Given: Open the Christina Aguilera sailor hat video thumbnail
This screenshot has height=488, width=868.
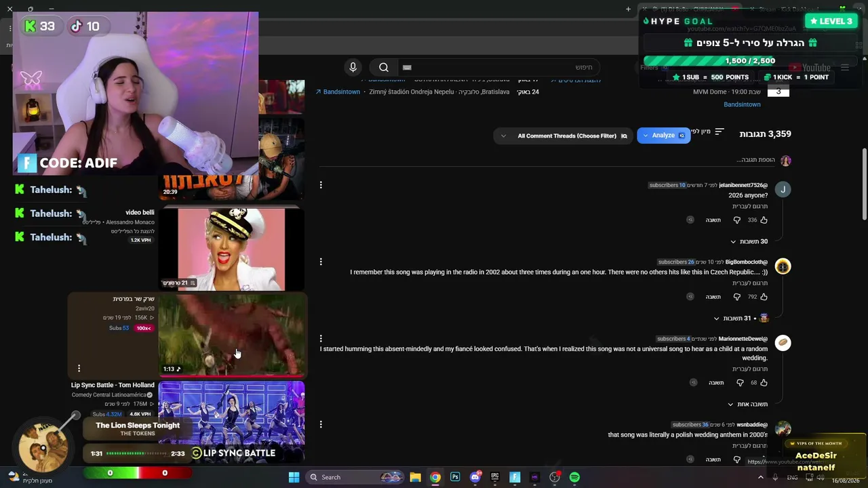Looking at the screenshot, I should pyautogui.click(x=231, y=249).
